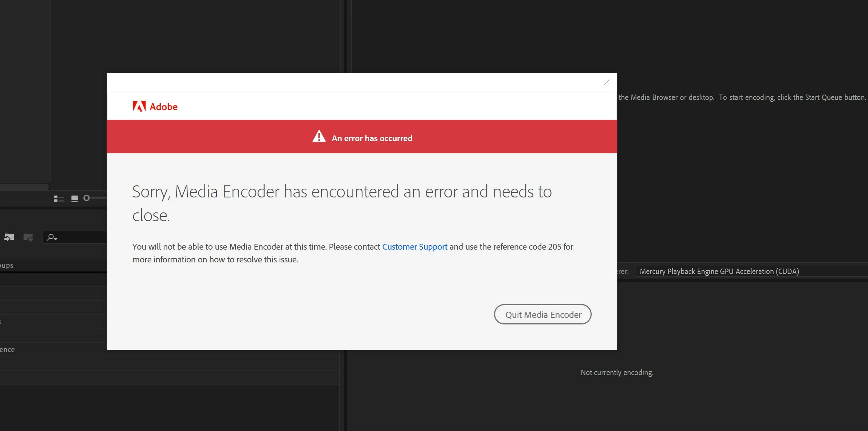Close the error dialog with X
868x431 pixels.
(607, 82)
